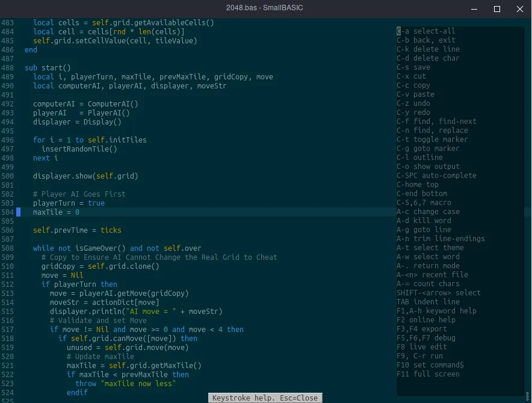The height and width of the screenshot is (403, 532).
Task: Maximize the SmallBASIC window
Action: pyautogui.click(x=497, y=9)
